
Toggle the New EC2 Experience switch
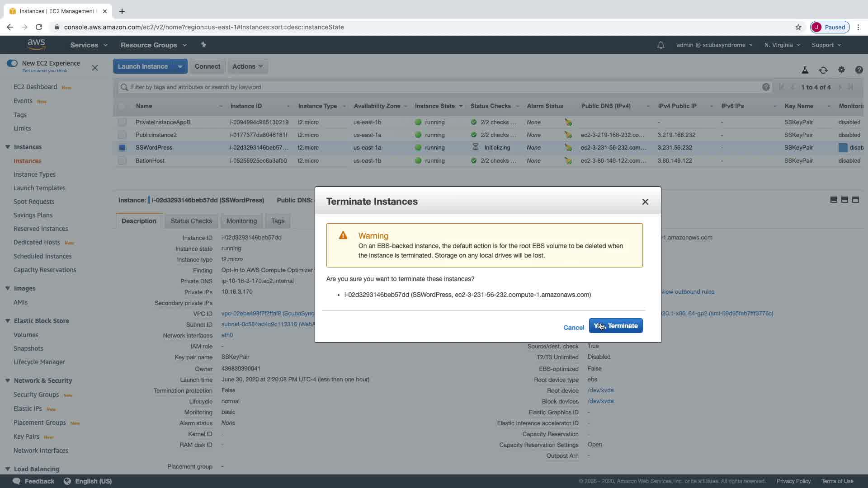[12, 63]
